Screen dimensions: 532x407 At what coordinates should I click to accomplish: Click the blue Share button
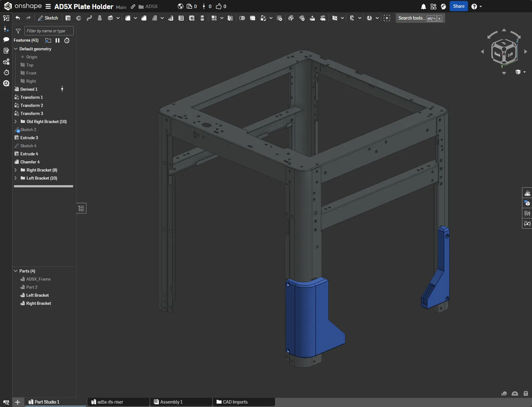pyautogui.click(x=459, y=6)
